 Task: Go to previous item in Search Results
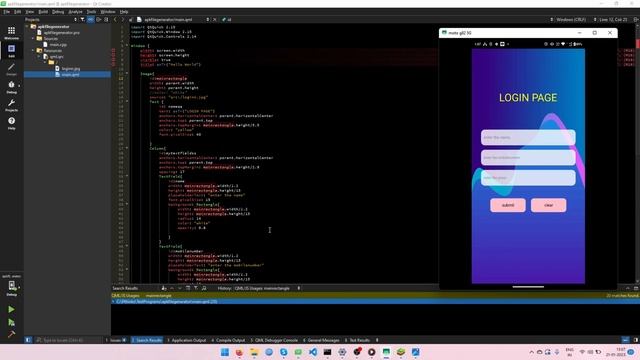click(172, 288)
